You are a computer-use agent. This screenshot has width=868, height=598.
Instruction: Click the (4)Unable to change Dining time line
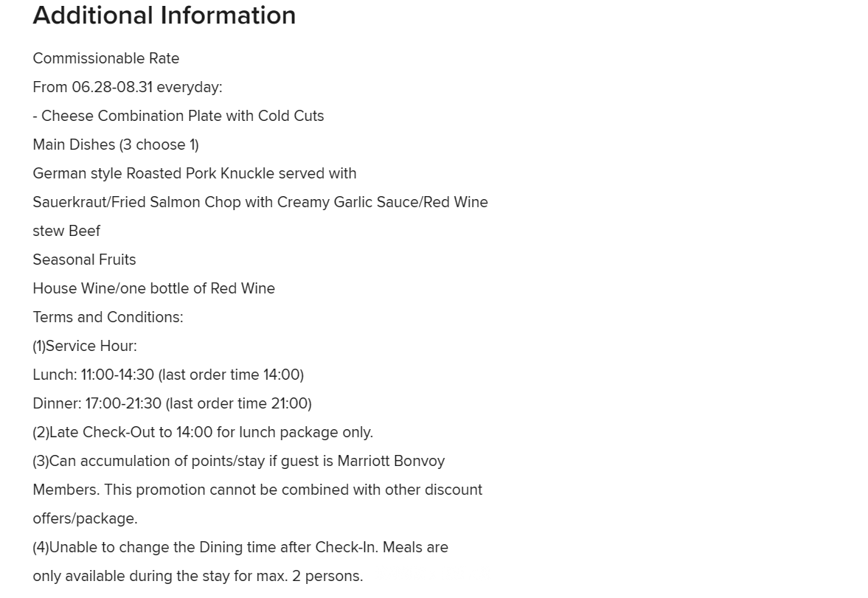point(240,548)
